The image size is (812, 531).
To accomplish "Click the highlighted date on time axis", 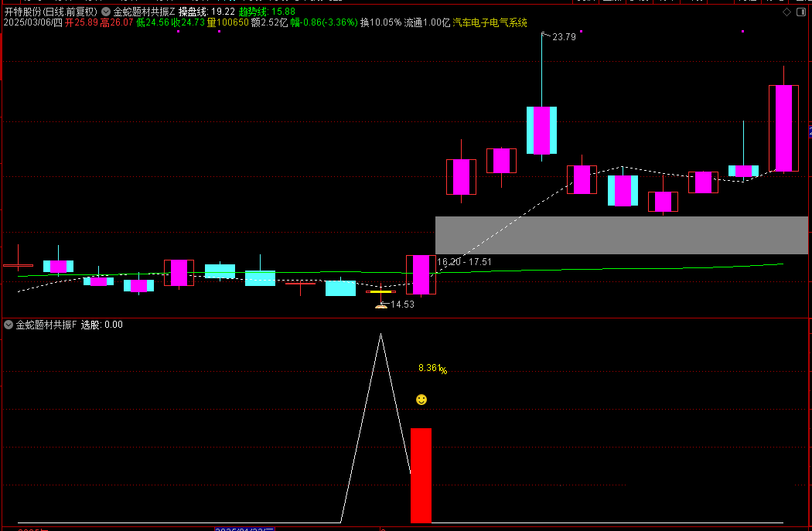I will 244,529.
